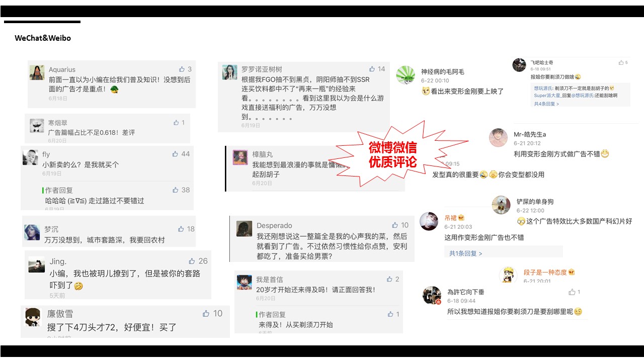The height and width of the screenshot is (362, 644).
Task: Like 梦沉's comment showing 18 likes
Action: point(180,229)
